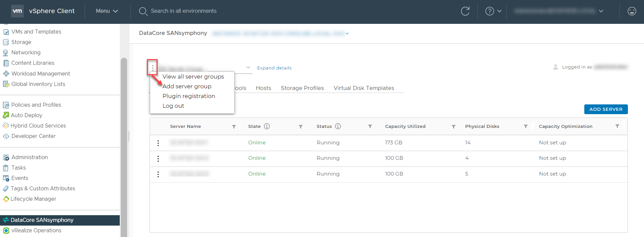Open actions menu for the 4-disk server

pos(158,158)
